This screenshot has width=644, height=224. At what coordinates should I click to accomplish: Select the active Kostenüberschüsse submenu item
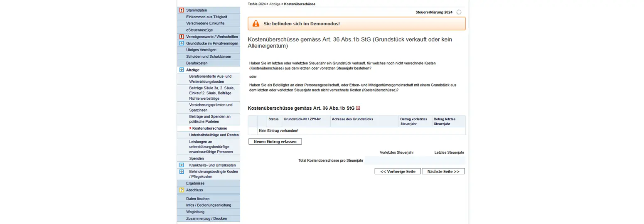(x=210, y=128)
